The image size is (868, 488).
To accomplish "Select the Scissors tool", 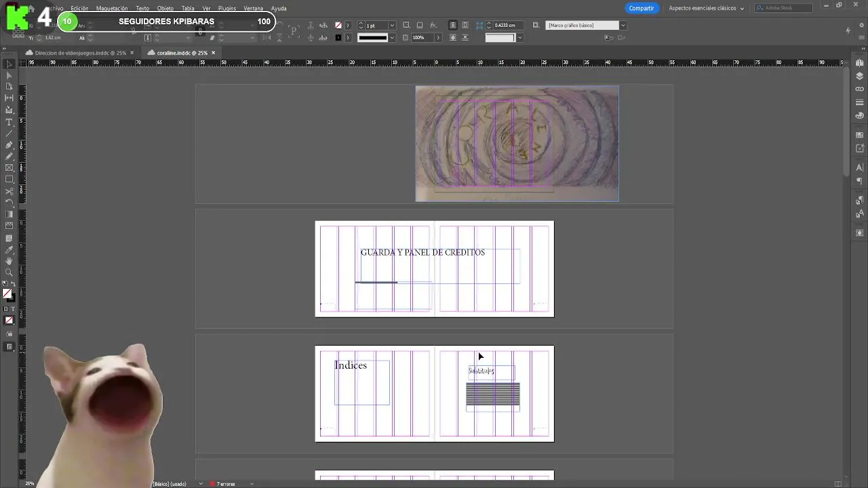I will click(x=9, y=192).
